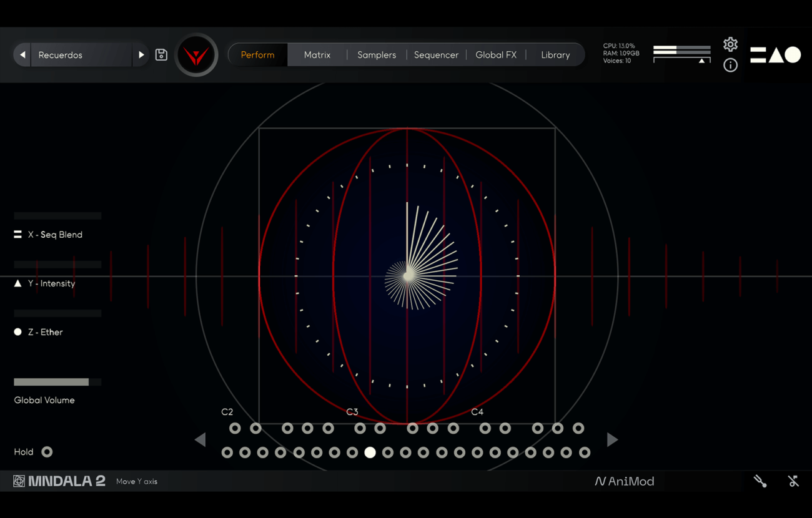Click the AniMod logo
This screenshot has width=812, height=518.
624,481
